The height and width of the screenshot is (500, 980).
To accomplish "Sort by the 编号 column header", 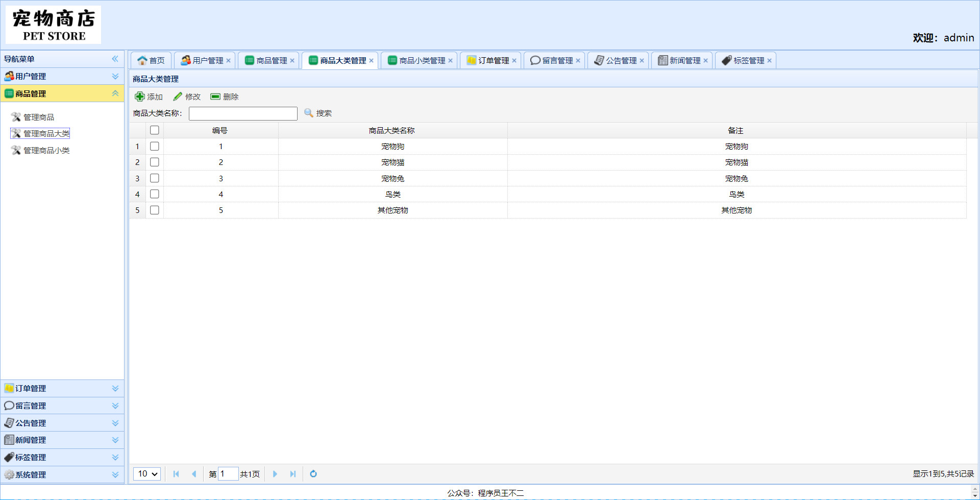I will click(x=220, y=130).
